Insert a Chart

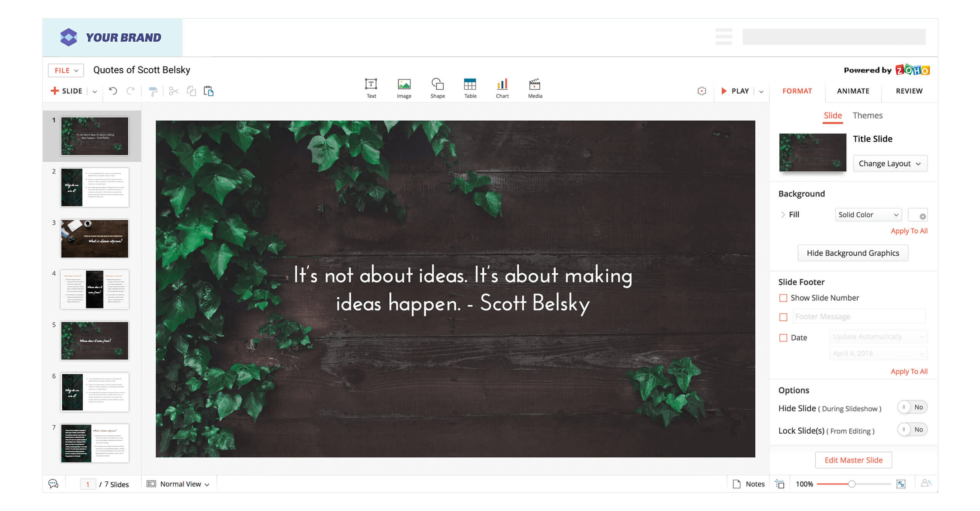(x=502, y=88)
